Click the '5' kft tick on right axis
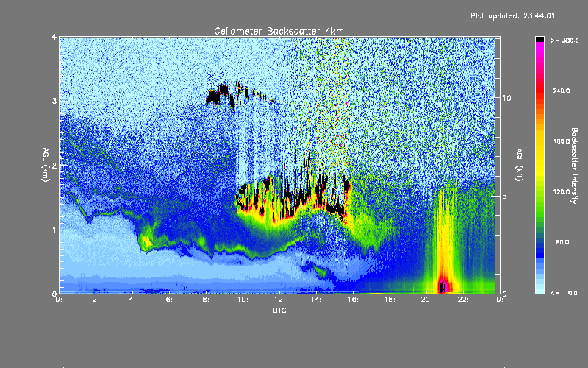Image resolution: width=588 pixels, height=368 pixels. (x=504, y=196)
